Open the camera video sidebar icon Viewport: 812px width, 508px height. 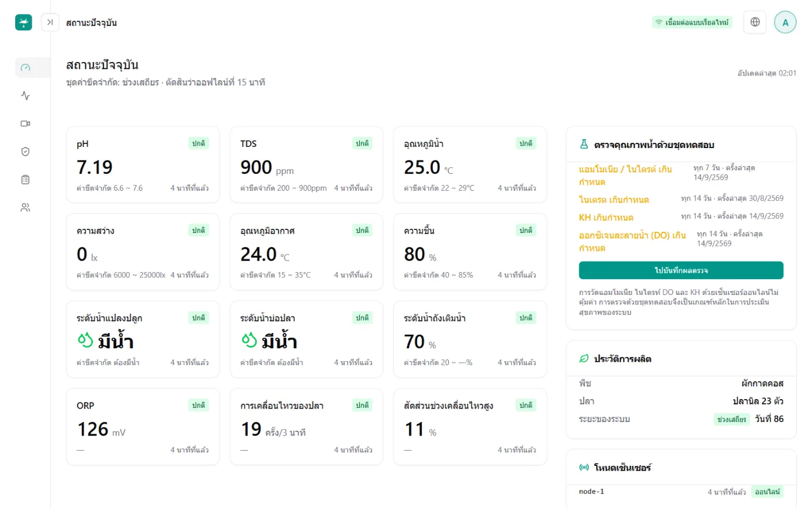pos(25,123)
